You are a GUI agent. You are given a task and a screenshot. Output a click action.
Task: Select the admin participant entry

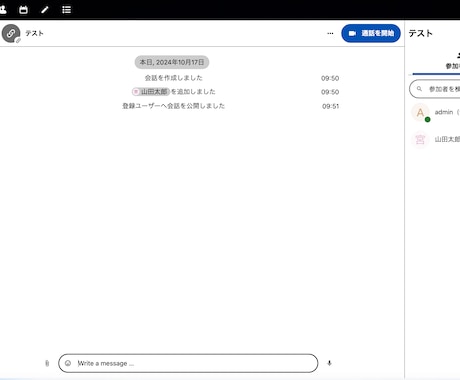[x=435, y=112]
